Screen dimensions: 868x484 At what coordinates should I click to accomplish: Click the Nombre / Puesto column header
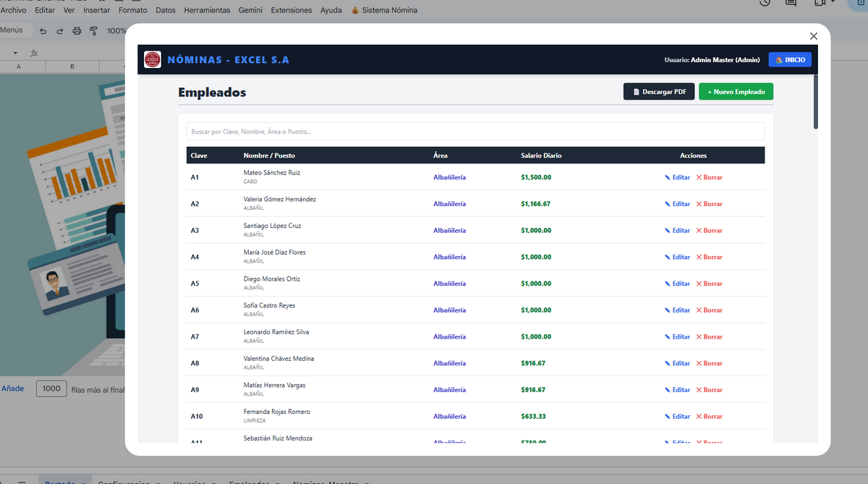(x=269, y=156)
